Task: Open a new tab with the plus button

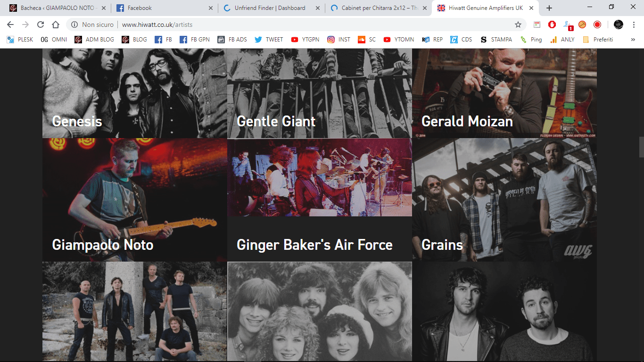Action: (549, 8)
